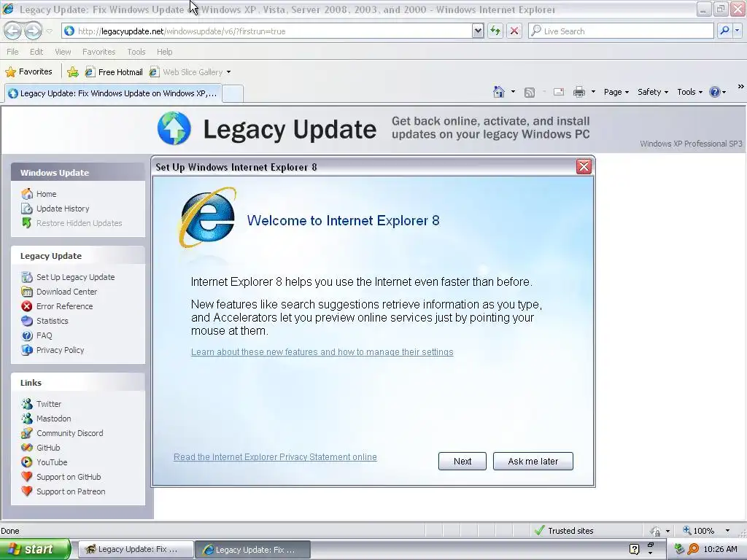Select the Legacy Update browser tab

(113, 93)
